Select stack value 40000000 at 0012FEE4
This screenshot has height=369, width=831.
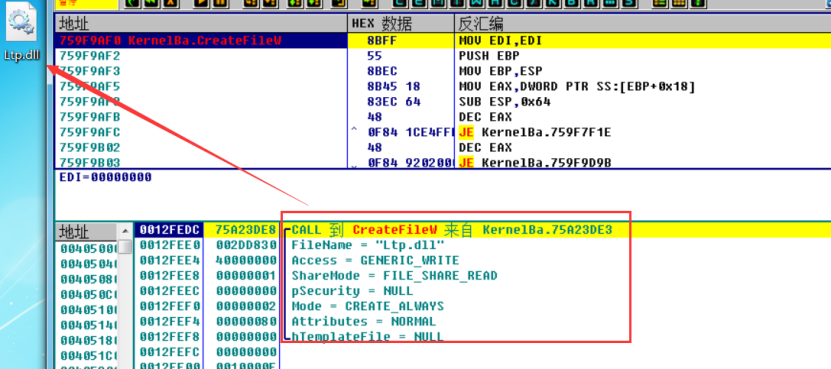[x=246, y=260]
